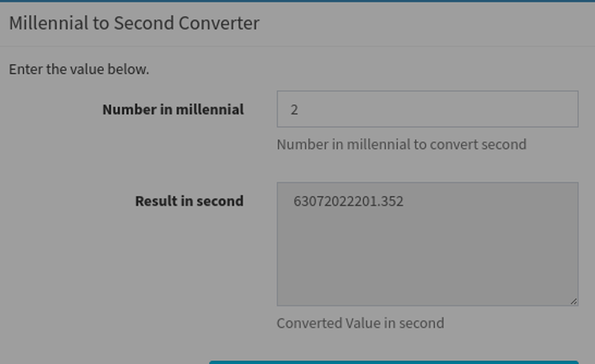Click the top blue border of the panel
Screen dimensions: 595x364
(297, 1)
